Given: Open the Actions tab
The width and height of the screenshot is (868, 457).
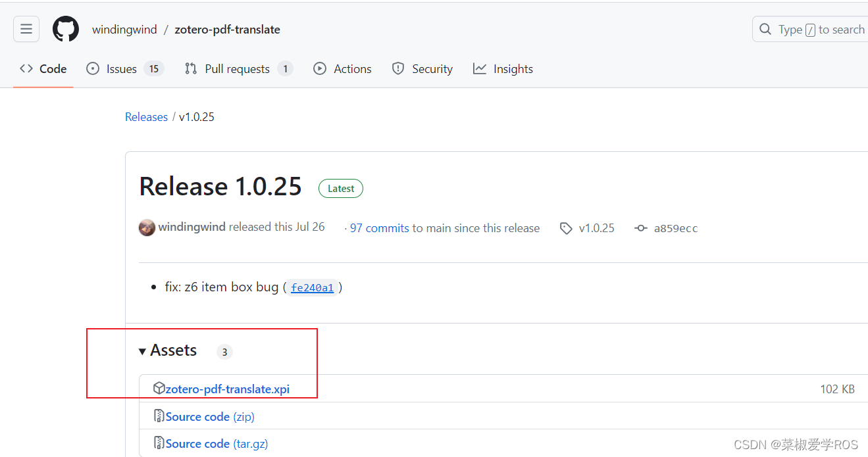Looking at the screenshot, I should (x=342, y=69).
